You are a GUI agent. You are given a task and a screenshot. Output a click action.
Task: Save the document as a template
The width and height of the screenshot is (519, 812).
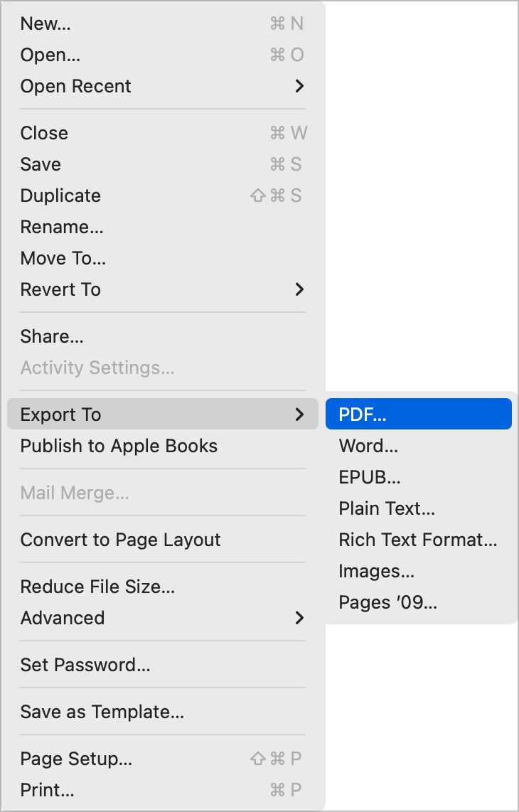coord(102,712)
